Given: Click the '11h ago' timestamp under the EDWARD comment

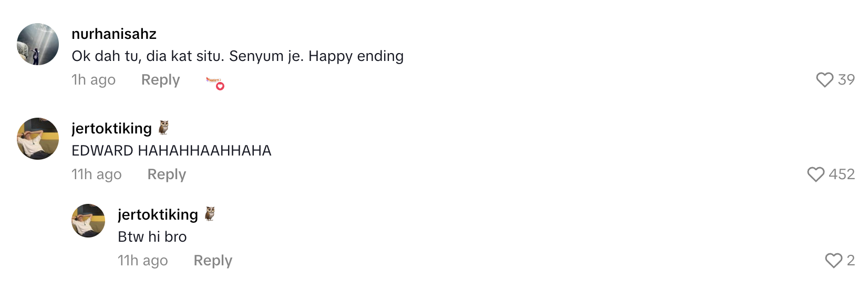Looking at the screenshot, I should (97, 174).
